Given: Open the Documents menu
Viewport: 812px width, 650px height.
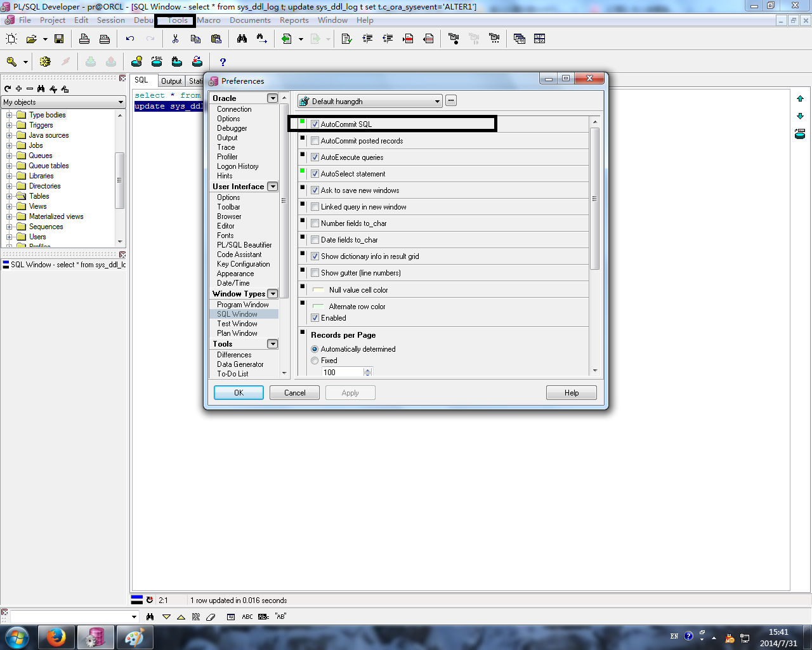Looking at the screenshot, I should (250, 20).
